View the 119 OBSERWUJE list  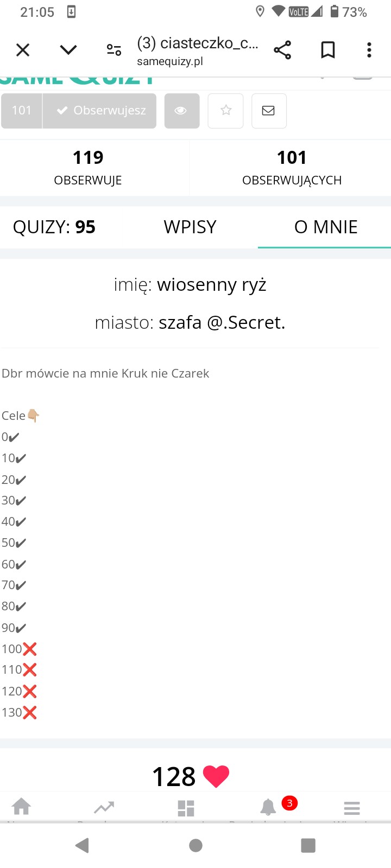(88, 167)
